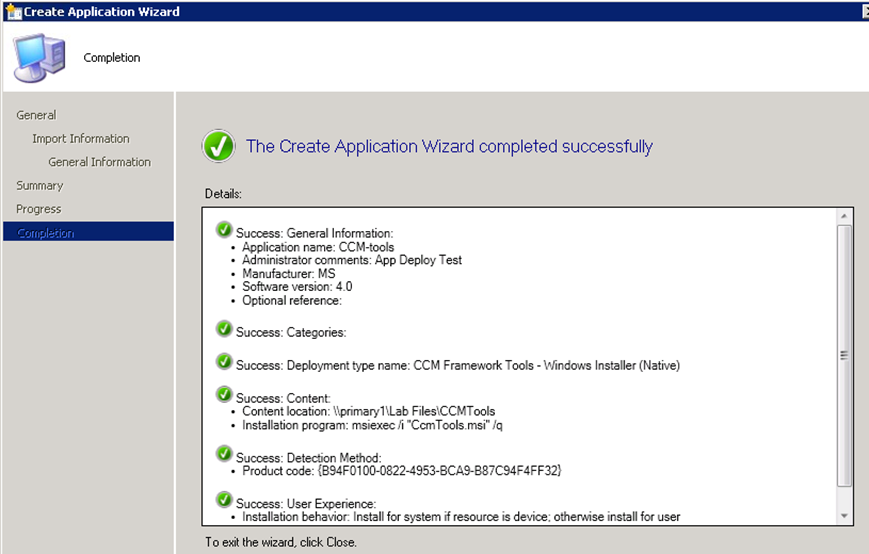Viewport: 869px width, 554px height.
Task: Click Content location \\primary1 path line
Action: [369, 411]
